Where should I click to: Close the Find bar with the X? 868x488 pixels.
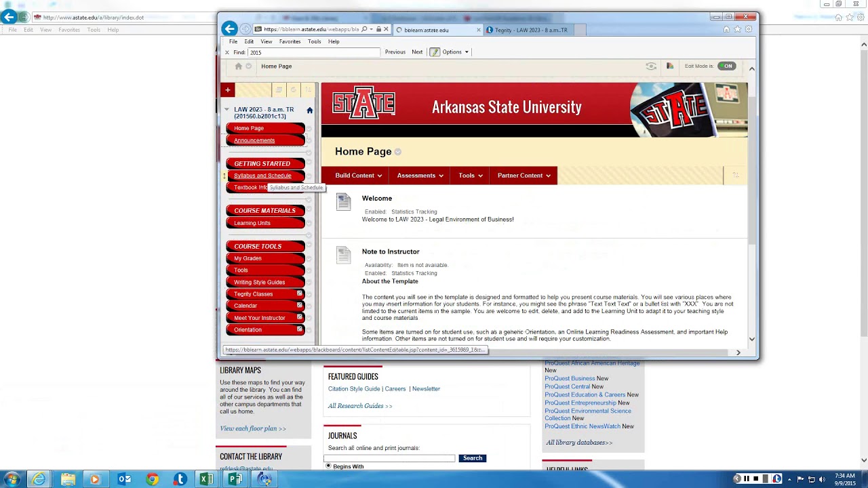[227, 52]
